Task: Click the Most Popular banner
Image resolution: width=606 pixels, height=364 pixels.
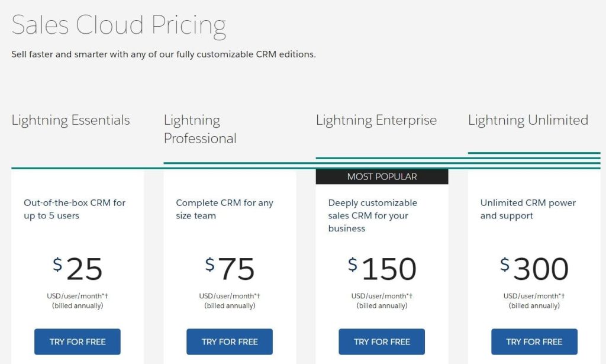Action: point(382,176)
